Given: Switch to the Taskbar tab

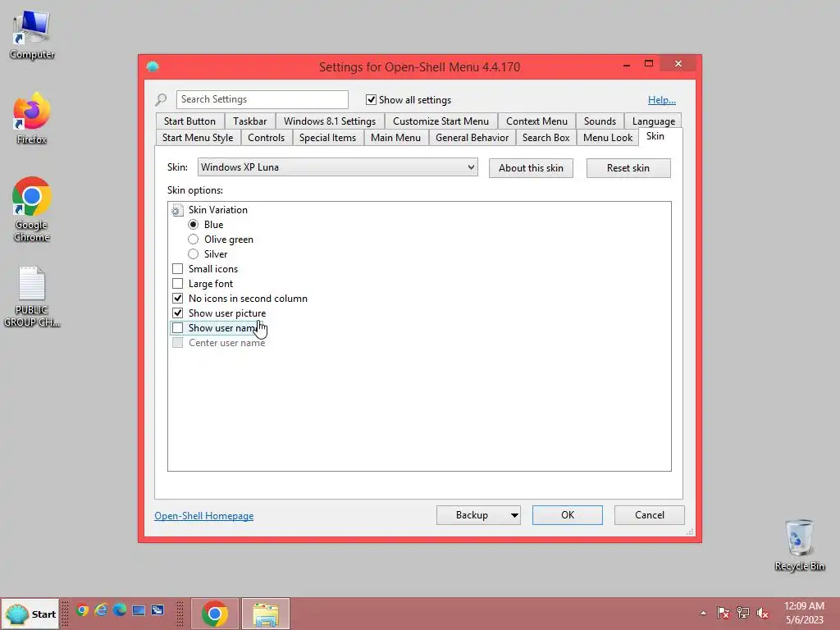Looking at the screenshot, I should pyautogui.click(x=249, y=121).
